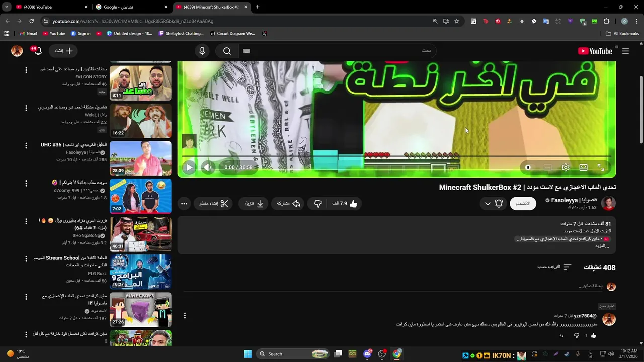Click the YouTube search box
644x362 pixels.
tap(337, 51)
